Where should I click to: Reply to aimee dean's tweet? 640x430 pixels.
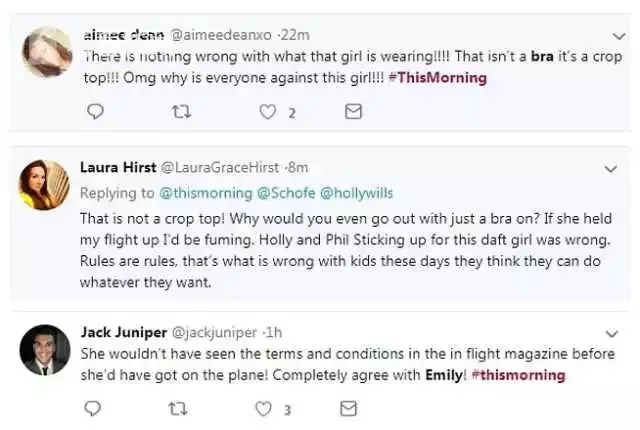97,113
